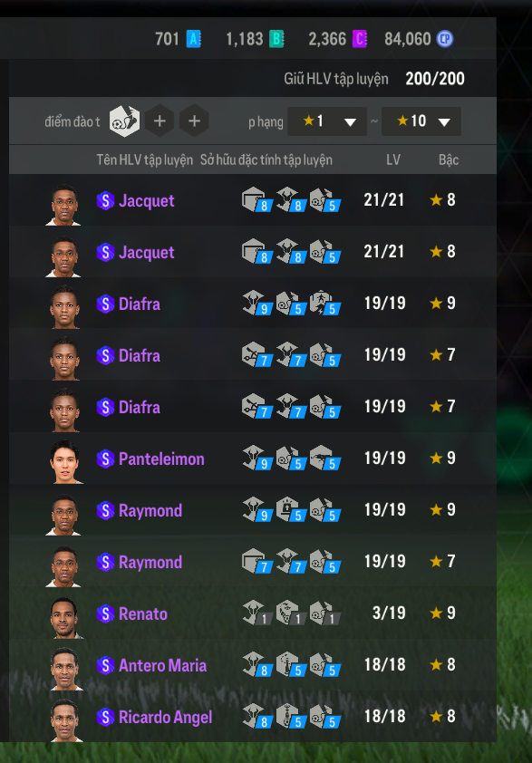Click the S-grade badge next to Antero Maria
The width and height of the screenshot is (532, 763).
tap(106, 665)
